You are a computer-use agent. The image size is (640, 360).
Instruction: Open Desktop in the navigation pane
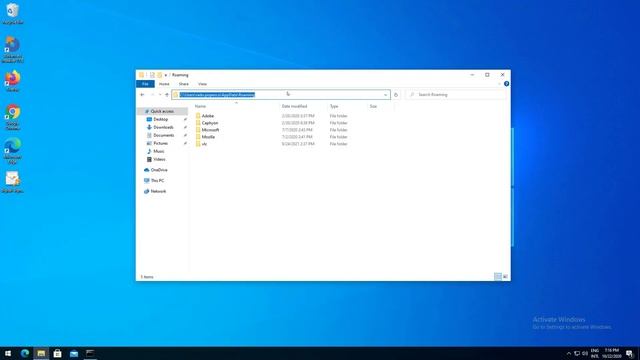coord(160,119)
